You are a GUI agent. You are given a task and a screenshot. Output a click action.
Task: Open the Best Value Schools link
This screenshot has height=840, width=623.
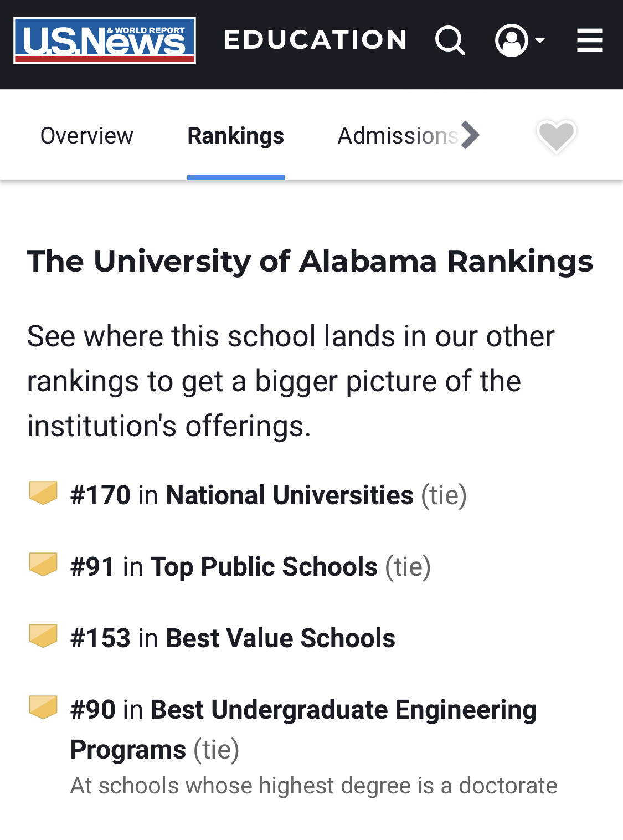coord(280,638)
